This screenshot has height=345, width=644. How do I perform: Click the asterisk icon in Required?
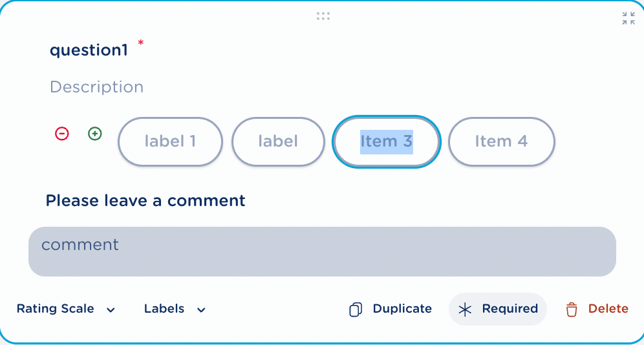pos(465,309)
